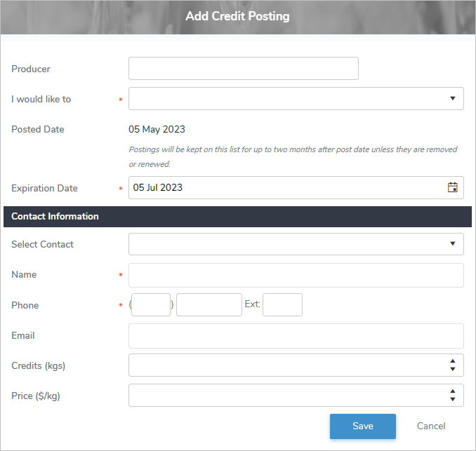Screen dimensions: 476x451
Task: Click the Email input field
Action: (296, 336)
